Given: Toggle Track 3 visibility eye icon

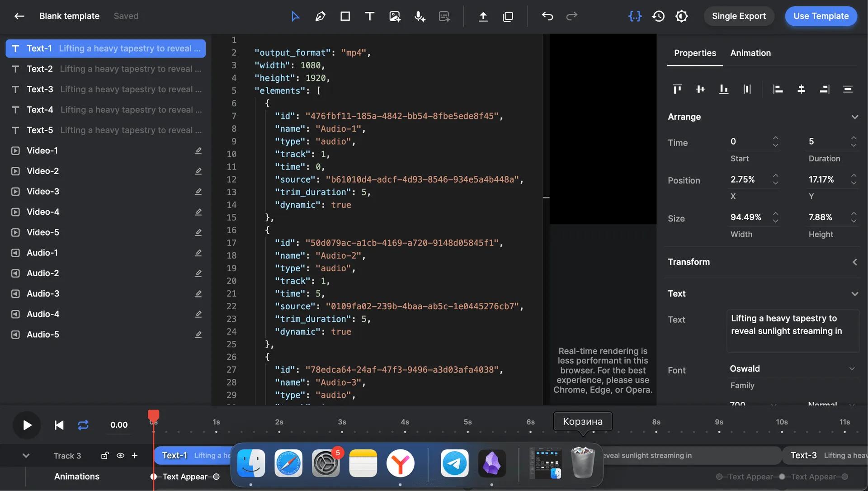Looking at the screenshot, I should 120,456.
